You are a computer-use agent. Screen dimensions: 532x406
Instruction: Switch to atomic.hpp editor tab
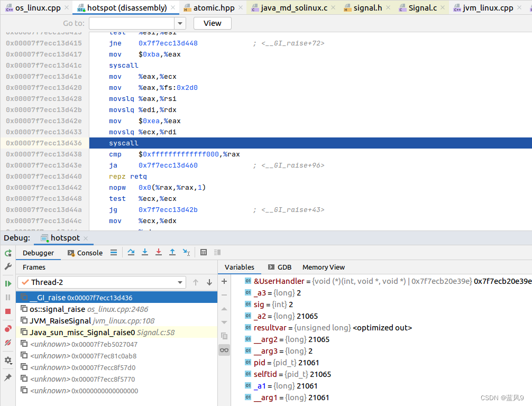click(x=214, y=8)
